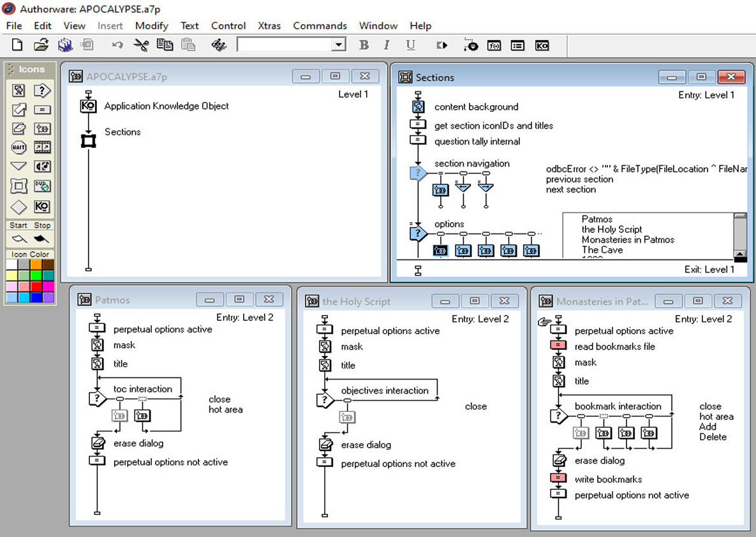
Task: Select the red color swatch
Action: click(36, 286)
